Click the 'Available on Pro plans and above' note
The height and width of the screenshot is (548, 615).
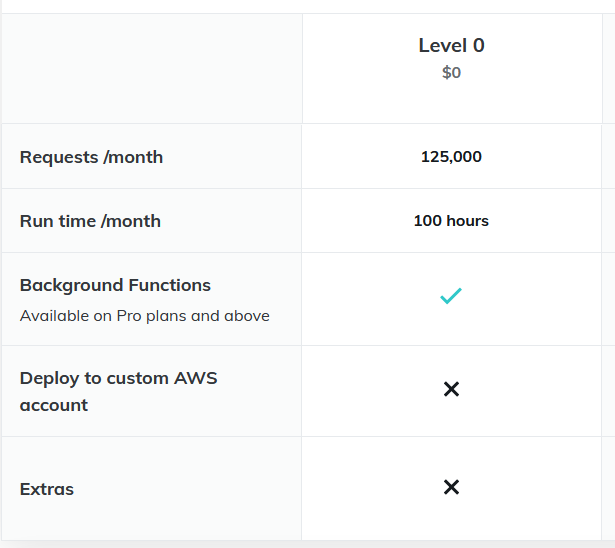click(x=144, y=316)
